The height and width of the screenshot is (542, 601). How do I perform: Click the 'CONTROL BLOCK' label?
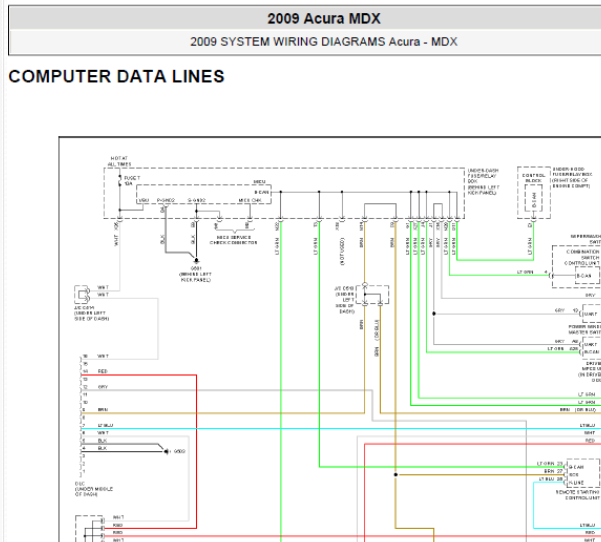(x=534, y=178)
